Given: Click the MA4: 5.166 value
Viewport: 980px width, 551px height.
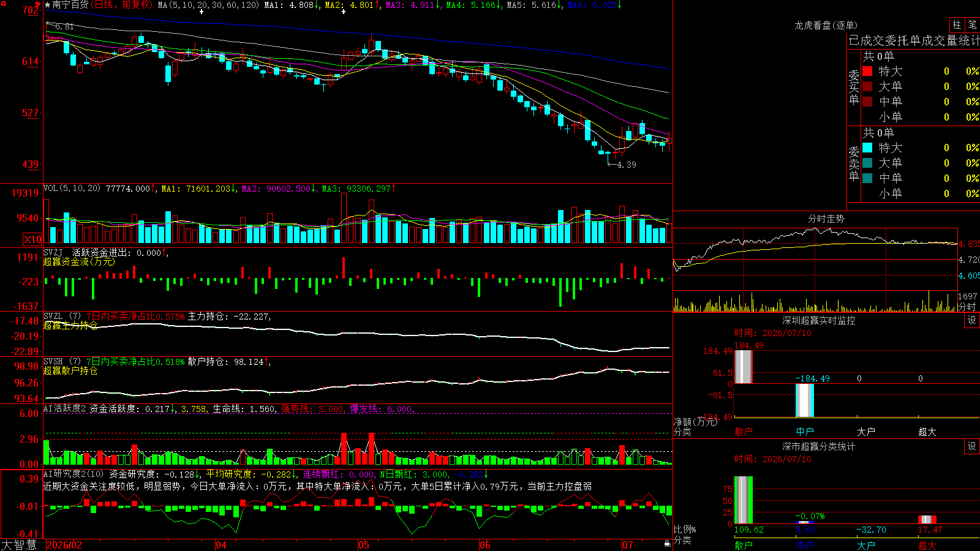Looking at the screenshot, I should tap(473, 5).
